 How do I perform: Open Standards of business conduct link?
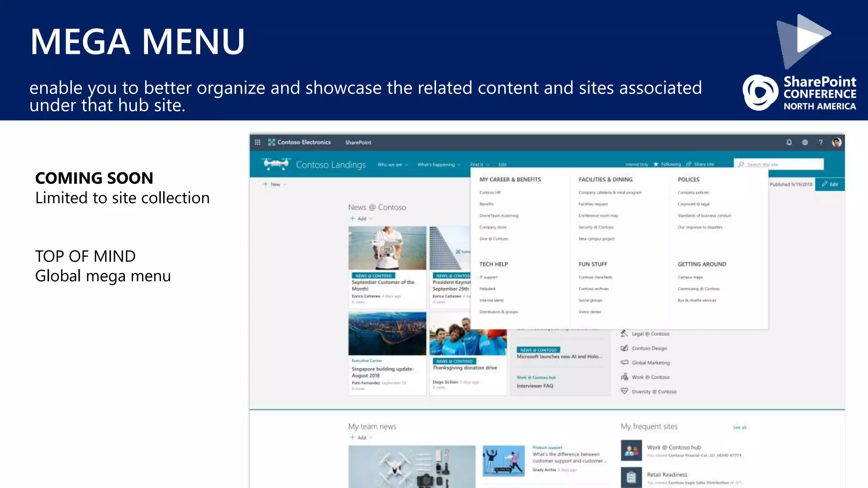coord(704,216)
